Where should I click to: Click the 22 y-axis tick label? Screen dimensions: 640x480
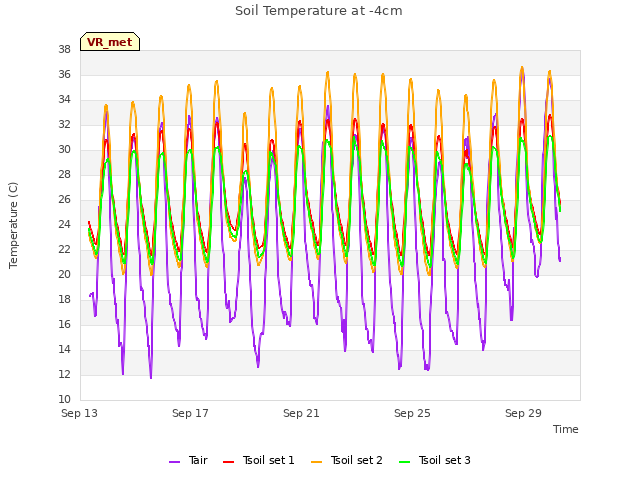click(64, 249)
